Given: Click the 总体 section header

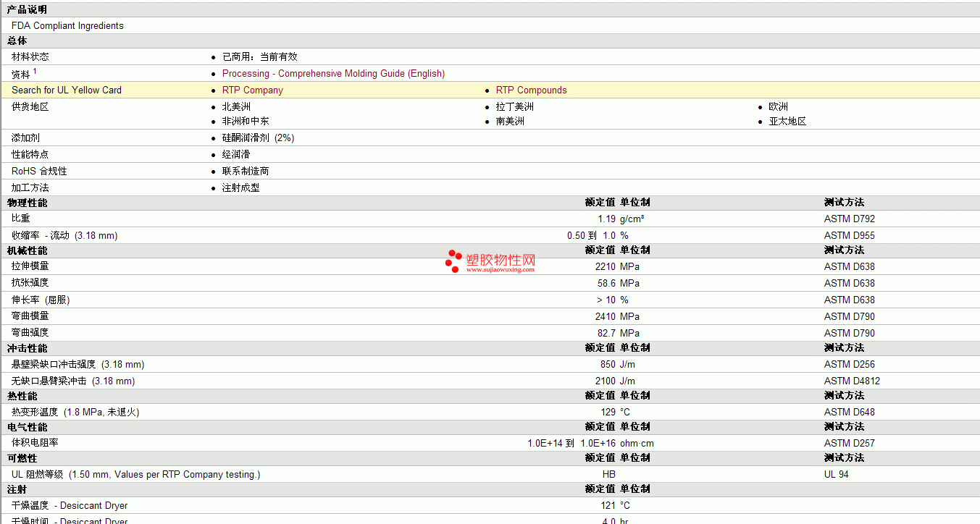Looking at the screenshot, I should 17,41.
